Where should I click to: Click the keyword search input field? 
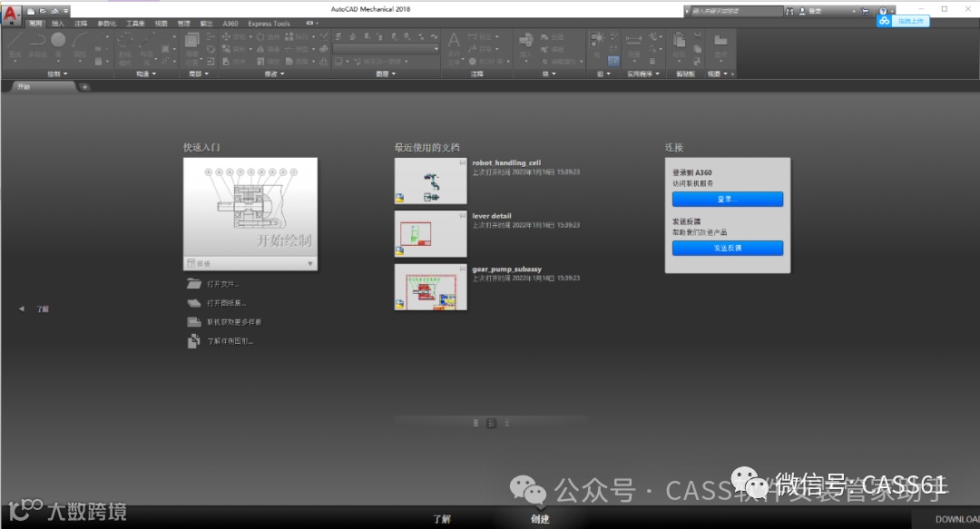(736, 11)
